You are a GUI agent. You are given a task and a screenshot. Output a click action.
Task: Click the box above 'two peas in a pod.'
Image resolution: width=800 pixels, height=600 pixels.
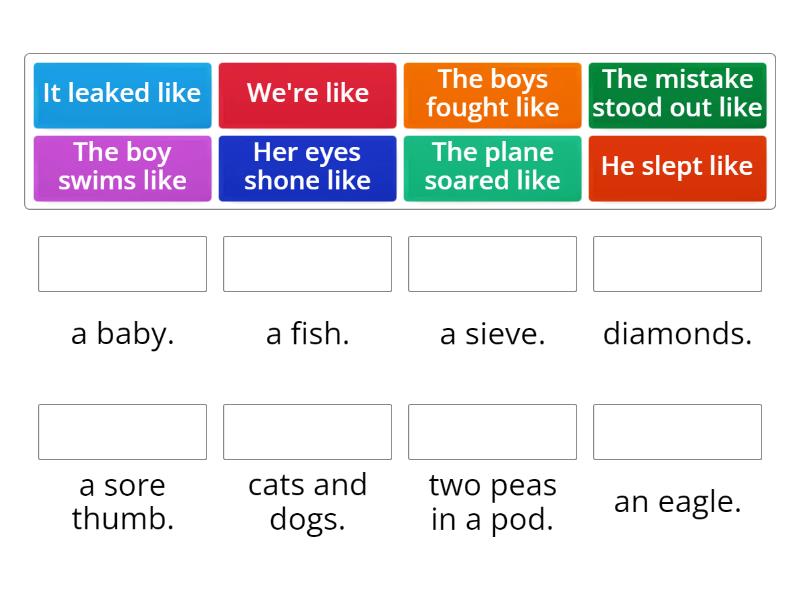click(492, 432)
